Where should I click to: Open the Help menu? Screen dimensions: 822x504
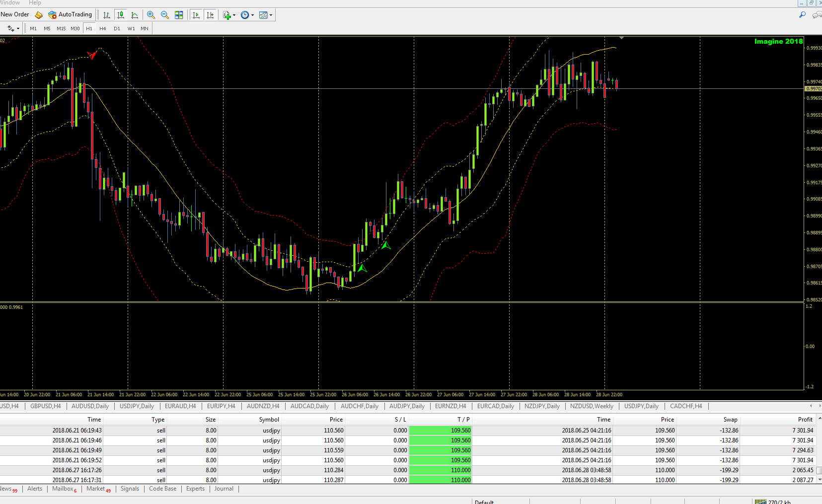tap(35, 3)
